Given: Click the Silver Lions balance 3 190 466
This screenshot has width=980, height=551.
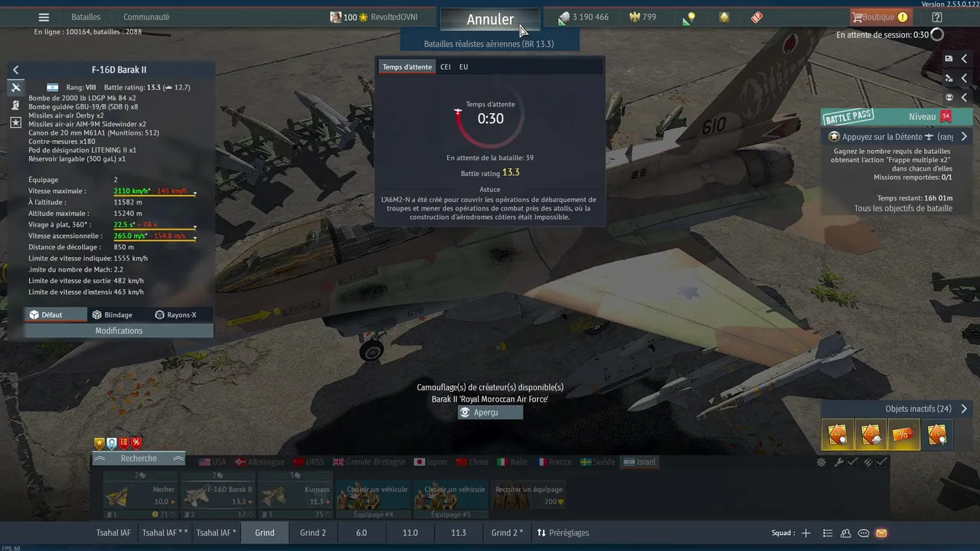Looking at the screenshot, I should point(583,17).
